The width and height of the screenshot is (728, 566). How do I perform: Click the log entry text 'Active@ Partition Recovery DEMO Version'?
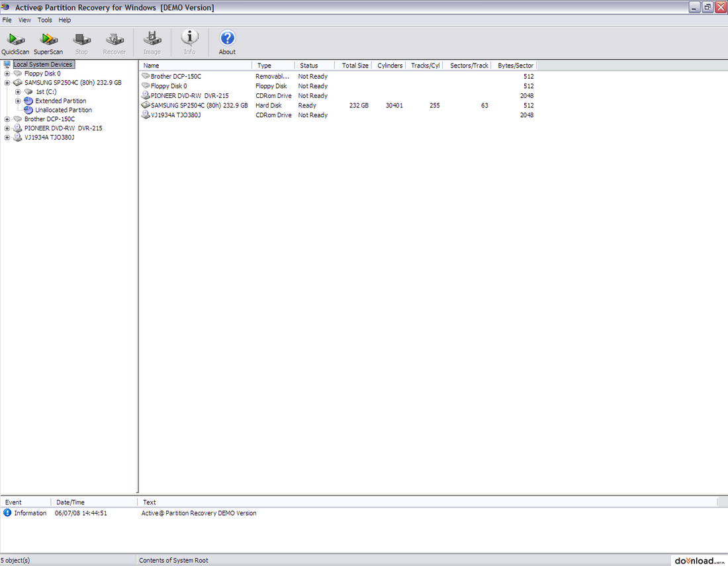[199, 513]
